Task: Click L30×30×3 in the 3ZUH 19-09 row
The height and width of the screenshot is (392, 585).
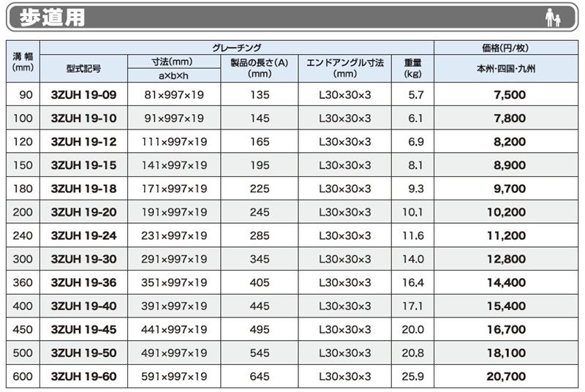Action: tap(345, 95)
